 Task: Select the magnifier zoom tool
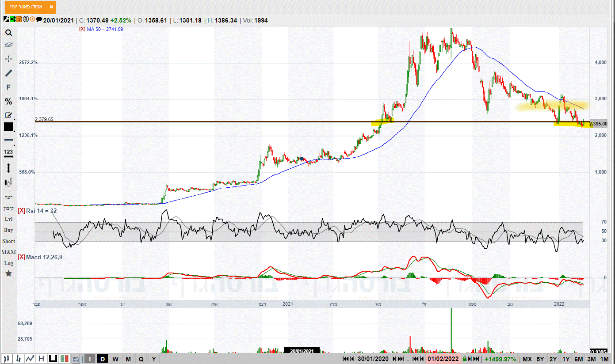tap(8, 33)
